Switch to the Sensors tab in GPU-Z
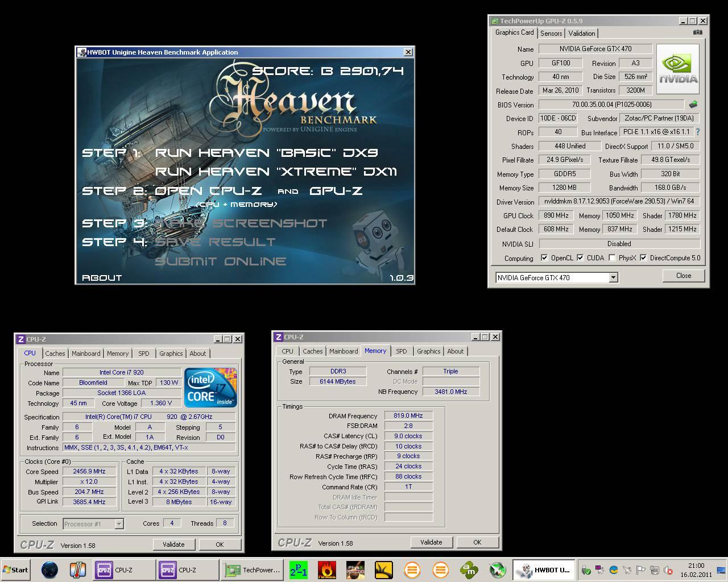The width and height of the screenshot is (728, 582). click(x=551, y=34)
